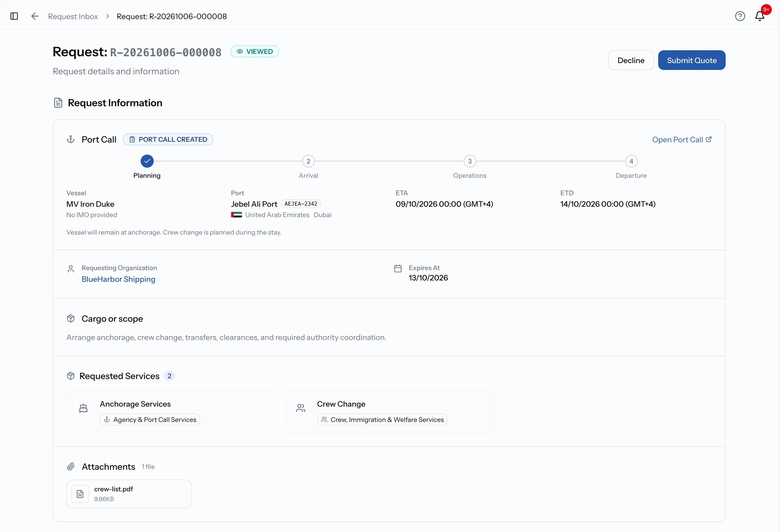Open the crew-list.pdf attachment
Screen dimensions: 780x532
(x=129, y=494)
